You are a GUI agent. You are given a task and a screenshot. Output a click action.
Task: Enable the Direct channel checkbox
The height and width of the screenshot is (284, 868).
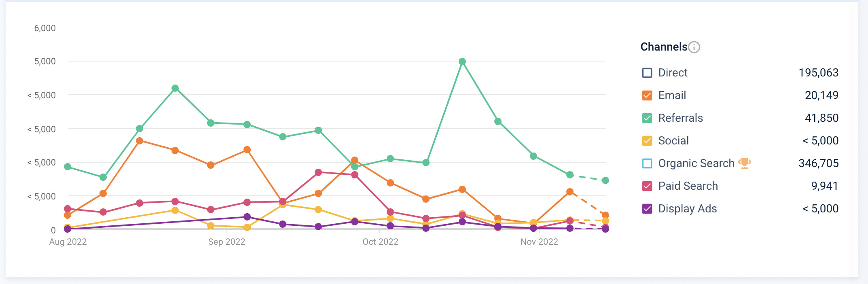pyautogui.click(x=647, y=73)
